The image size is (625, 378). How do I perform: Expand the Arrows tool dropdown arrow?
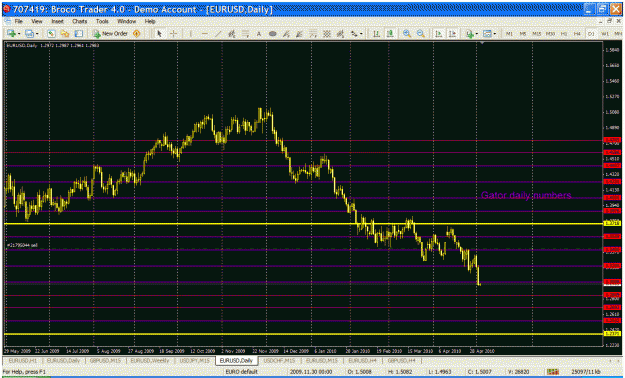[x=361, y=34]
